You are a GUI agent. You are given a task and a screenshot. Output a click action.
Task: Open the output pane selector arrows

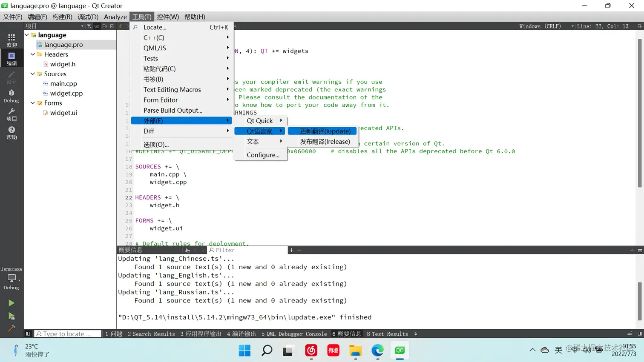[416, 334]
